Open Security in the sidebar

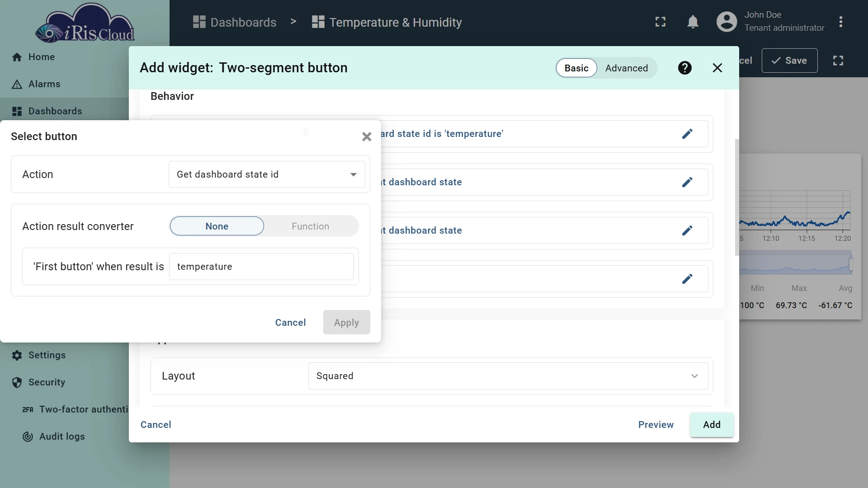pyautogui.click(x=64, y=382)
